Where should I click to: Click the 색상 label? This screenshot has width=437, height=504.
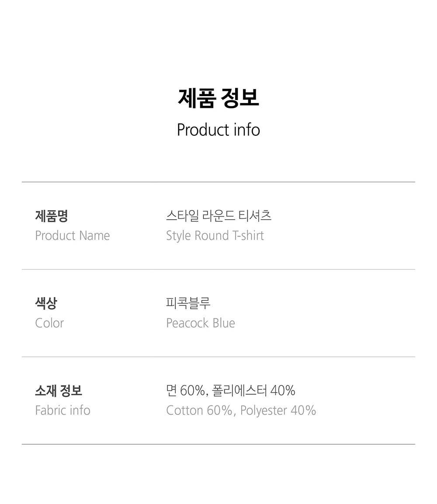click(46, 303)
